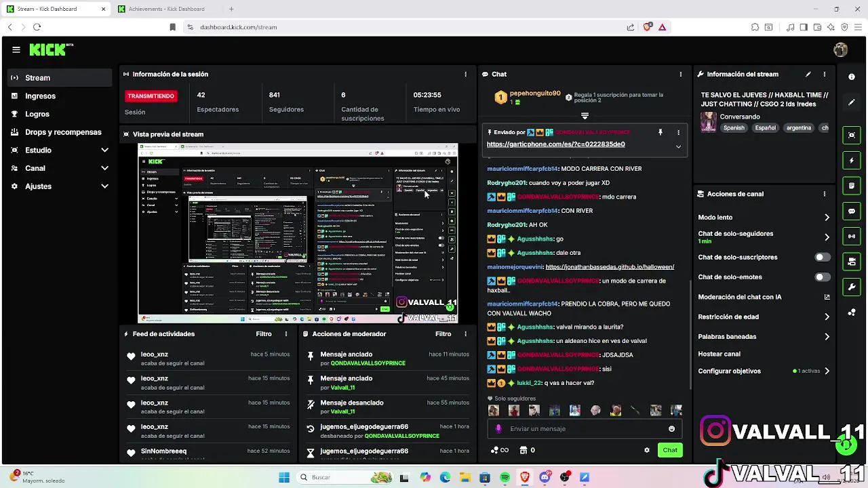This screenshot has height=488, width=868.
Task: Open options menu of Feed de actividades
Action: pyautogui.click(x=286, y=333)
